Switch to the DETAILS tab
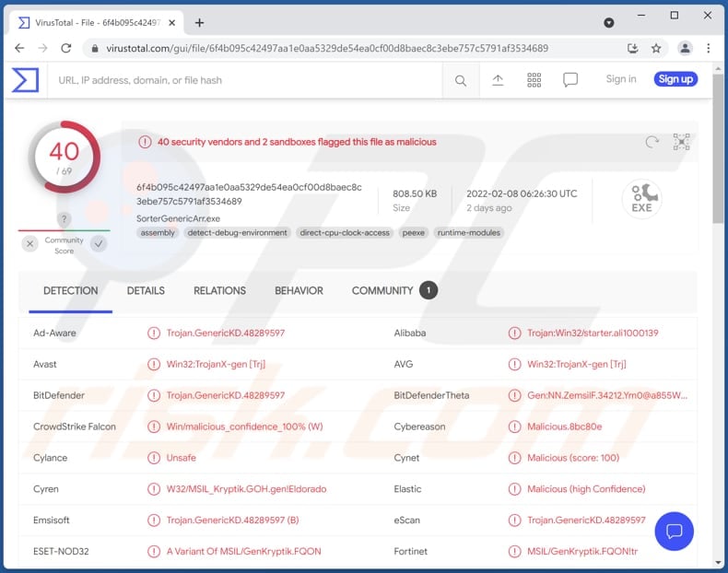Image resolution: width=728 pixels, height=573 pixels. pyautogui.click(x=146, y=291)
